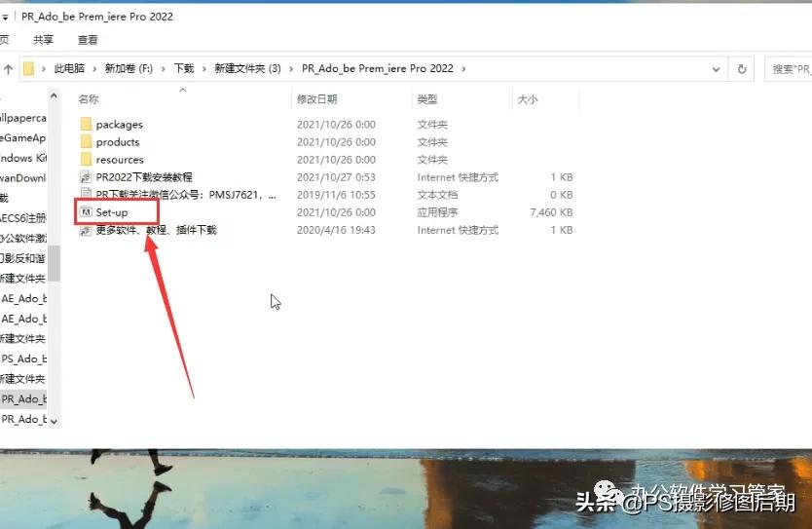
Task: Select the packages file name
Action: [x=119, y=125]
